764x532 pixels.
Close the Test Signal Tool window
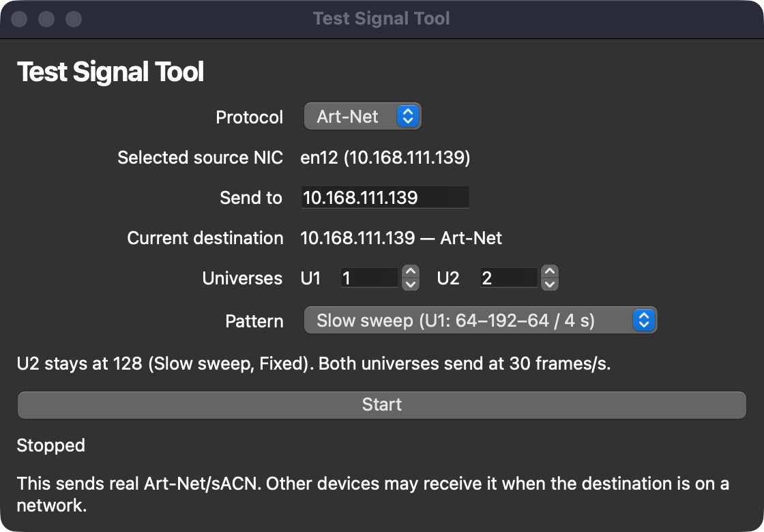click(x=19, y=19)
